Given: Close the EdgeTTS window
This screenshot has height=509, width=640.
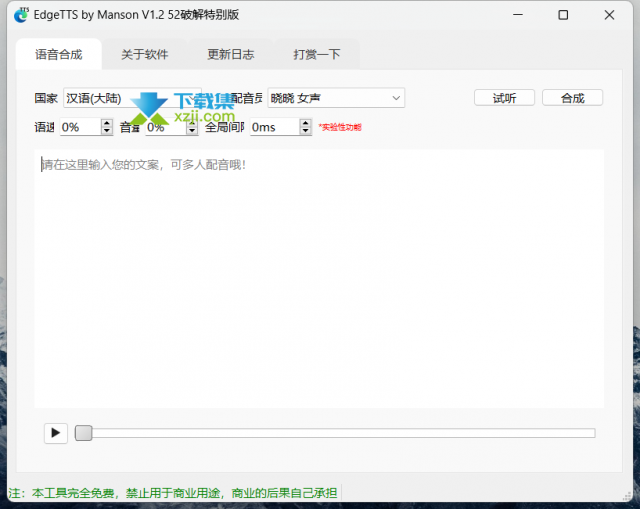Looking at the screenshot, I should 609,15.
